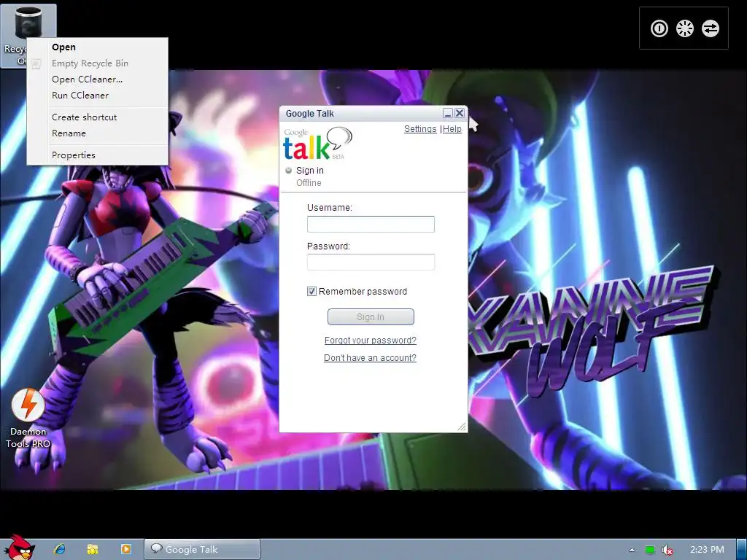Click the brightness sun icon in widget
747x560 pixels.
pos(684,28)
